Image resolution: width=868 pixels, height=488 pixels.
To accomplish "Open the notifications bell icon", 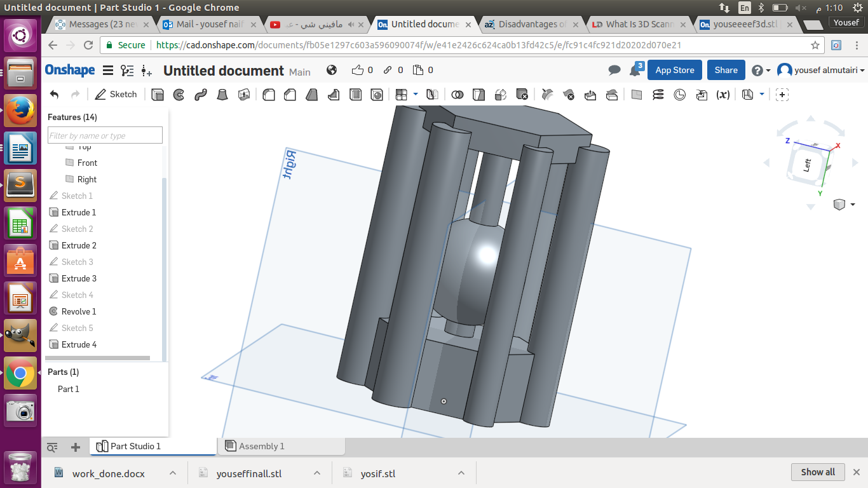I will pyautogui.click(x=635, y=71).
